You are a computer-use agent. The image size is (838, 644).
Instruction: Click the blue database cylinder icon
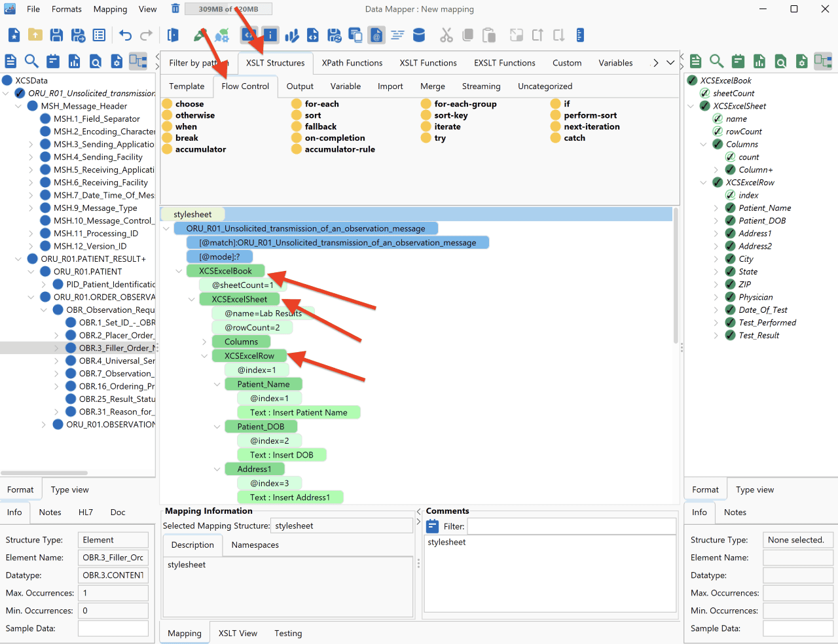coord(419,35)
